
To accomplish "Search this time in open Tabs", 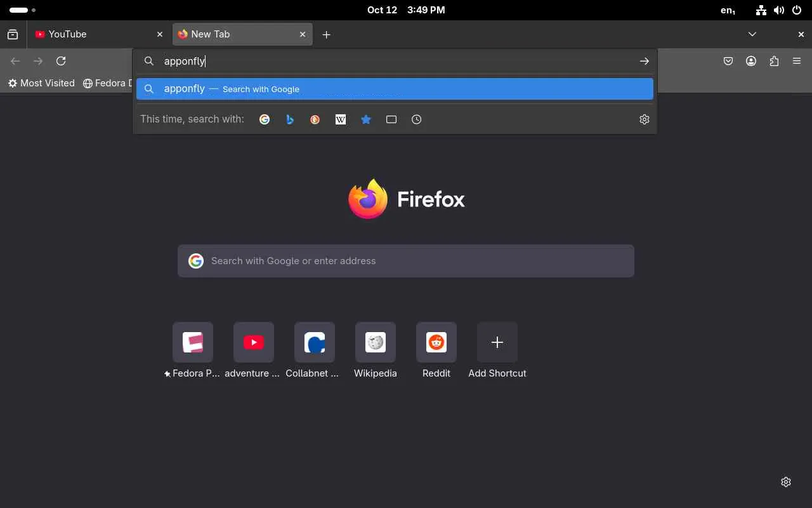I will click(x=391, y=119).
